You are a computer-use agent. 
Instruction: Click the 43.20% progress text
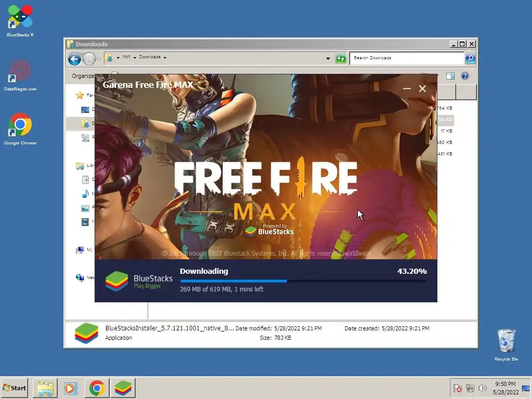coord(412,271)
